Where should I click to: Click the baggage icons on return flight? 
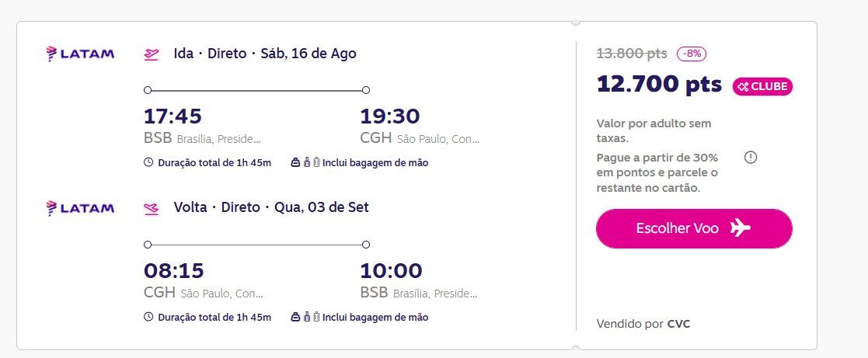(x=305, y=317)
